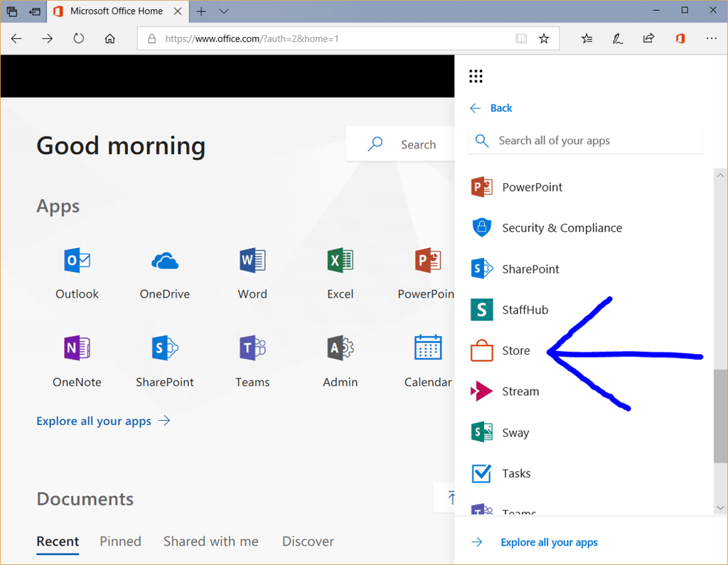This screenshot has height=565, width=728.
Task: Click the Search all of your apps field
Action: (x=586, y=141)
